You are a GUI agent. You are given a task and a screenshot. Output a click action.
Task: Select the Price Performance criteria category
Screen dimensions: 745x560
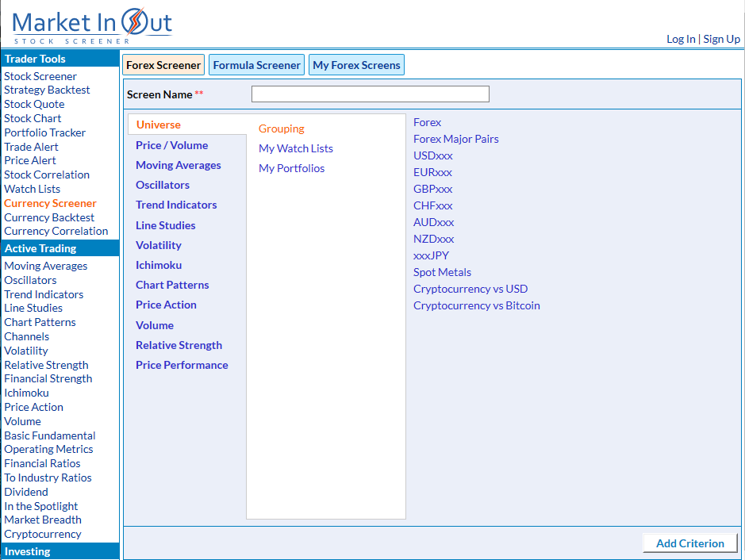click(182, 365)
